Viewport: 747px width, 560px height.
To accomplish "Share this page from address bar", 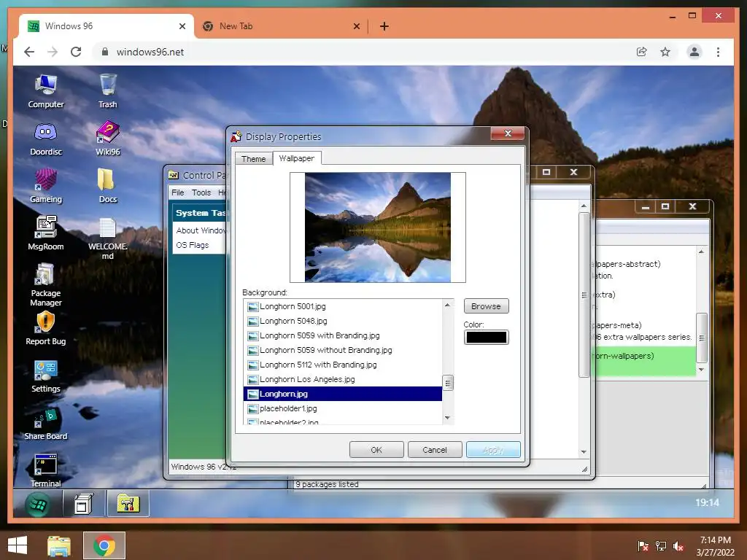I will [x=642, y=52].
